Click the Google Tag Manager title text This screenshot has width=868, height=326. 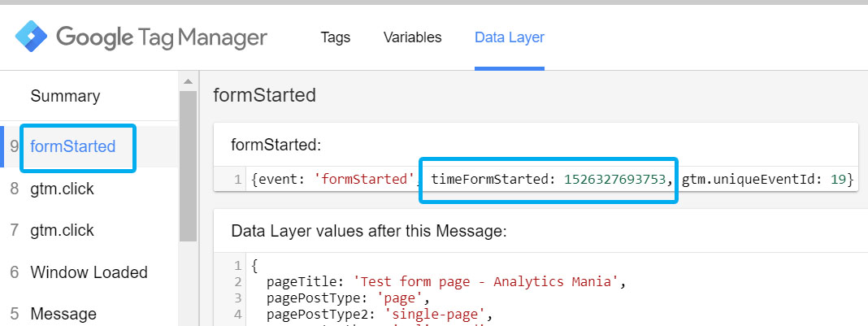coord(161,37)
